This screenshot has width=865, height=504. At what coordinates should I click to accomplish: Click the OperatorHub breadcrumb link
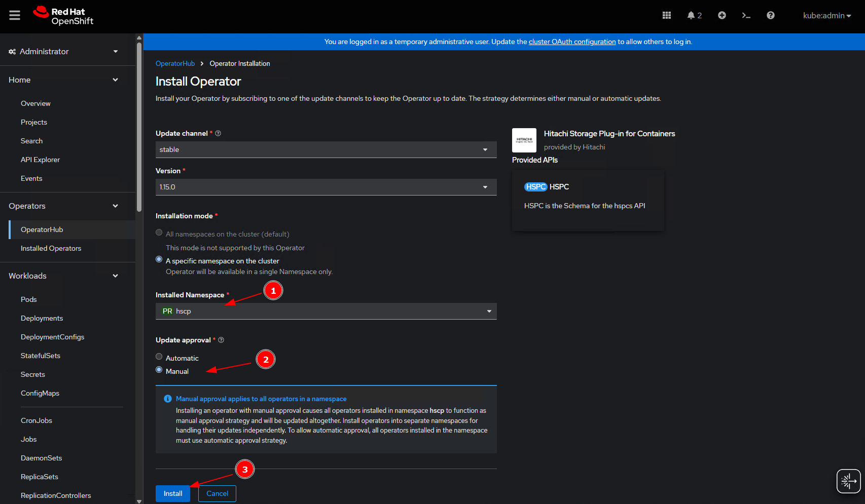(175, 63)
